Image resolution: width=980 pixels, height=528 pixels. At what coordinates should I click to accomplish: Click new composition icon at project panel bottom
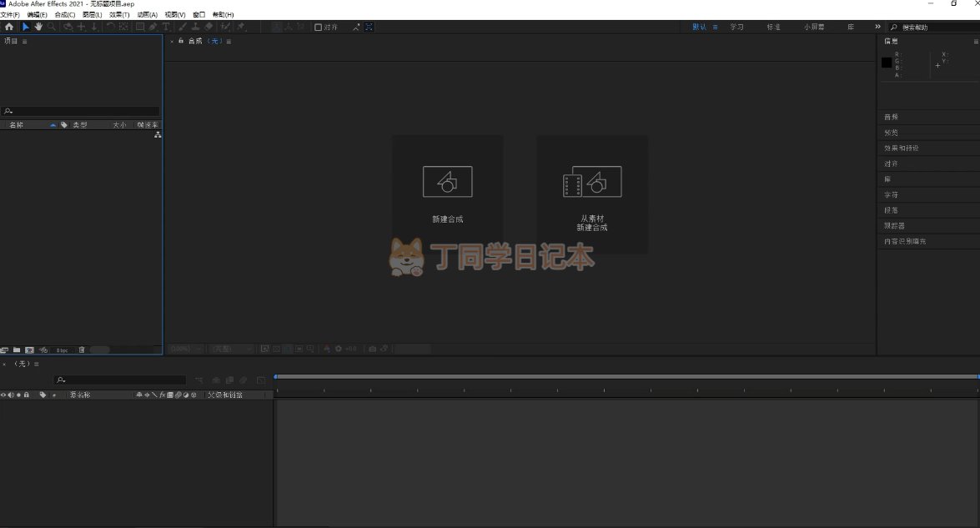click(29, 350)
